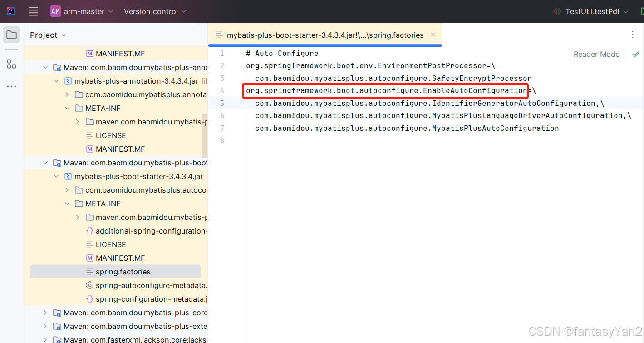Click the EnableAutoConfiguration key text
The height and width of the screenshot is (343, 644).
386,90
